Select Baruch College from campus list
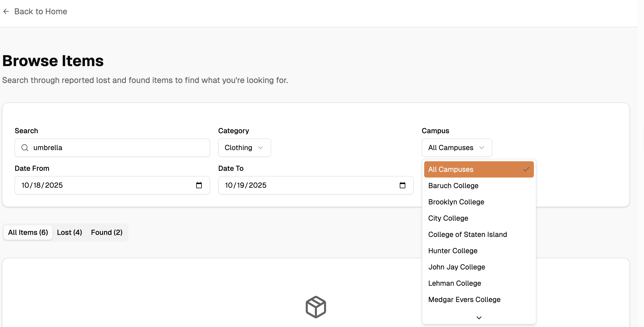The image size is (644, 327). click(x=453, y=186)
